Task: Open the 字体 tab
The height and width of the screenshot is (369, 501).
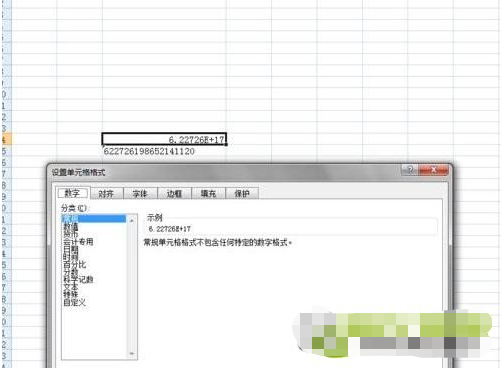Action: pos(140,194)
